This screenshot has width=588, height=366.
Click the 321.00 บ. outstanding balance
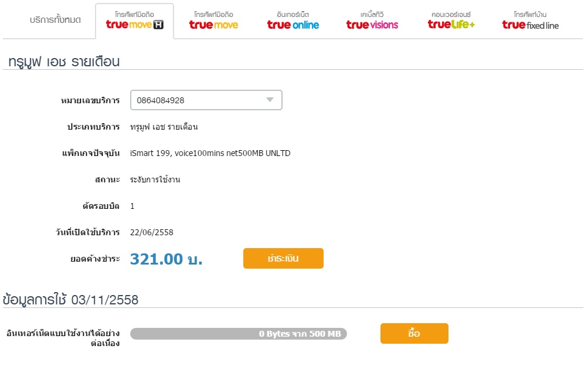pyautogui.click(x=166, y=259)
